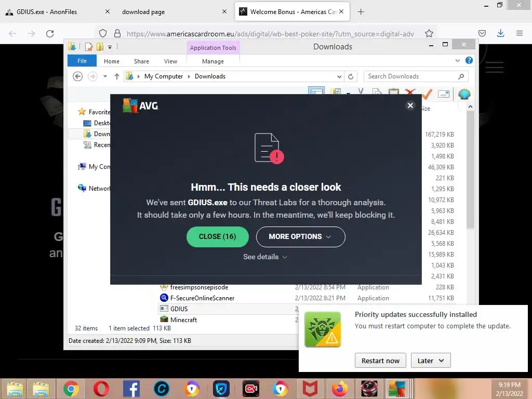Image resolution: width=532 pixels, height=399 pixels.
Task: Click the file list vertical scrollbar thumb
Action: pos(470,170)
